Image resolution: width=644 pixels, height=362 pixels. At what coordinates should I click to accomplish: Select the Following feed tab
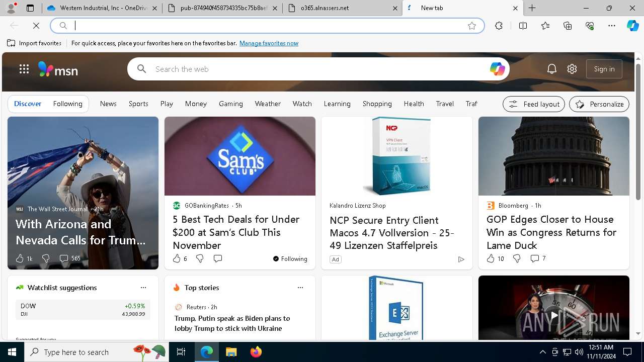click(67, 104)
